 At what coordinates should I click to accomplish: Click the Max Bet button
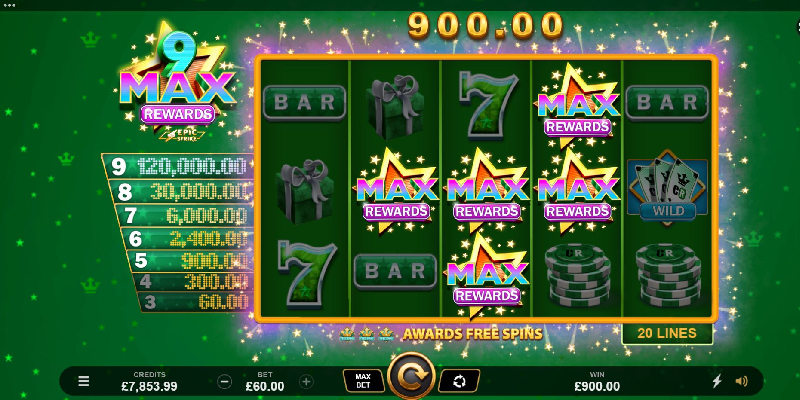click(x=363, y=381)
